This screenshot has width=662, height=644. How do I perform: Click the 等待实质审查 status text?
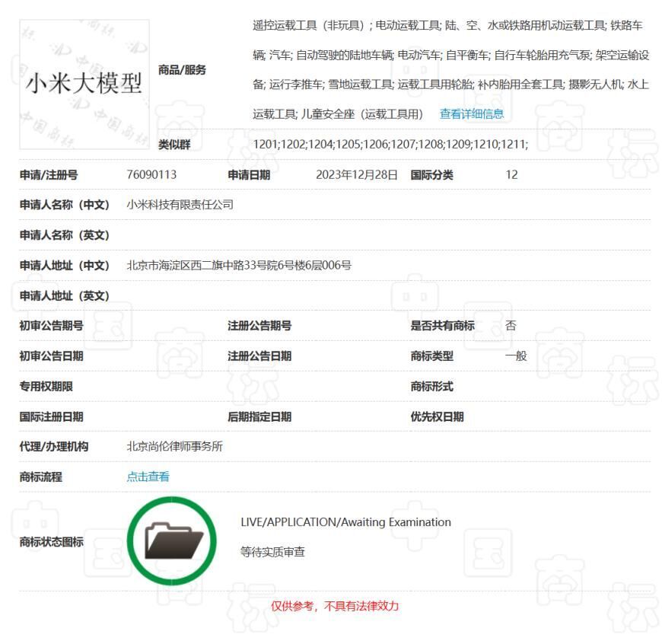pos(272,552)
